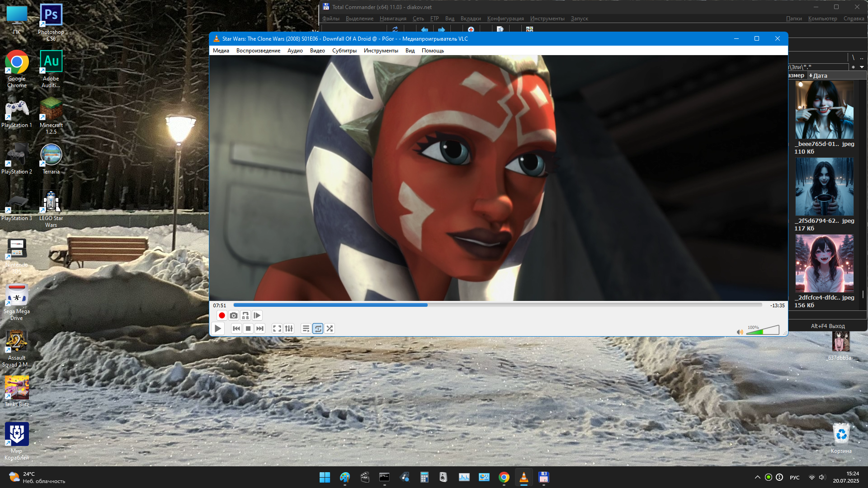Stop playback with the stop button
This screenshot has width=868, height=488.
(248, 329)
